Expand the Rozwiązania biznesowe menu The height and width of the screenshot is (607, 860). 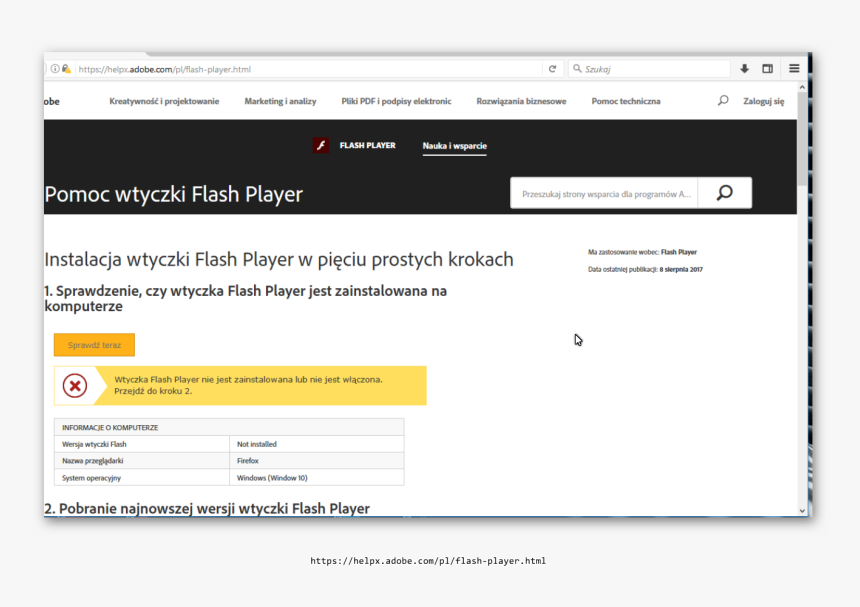(x=521, y=101)
